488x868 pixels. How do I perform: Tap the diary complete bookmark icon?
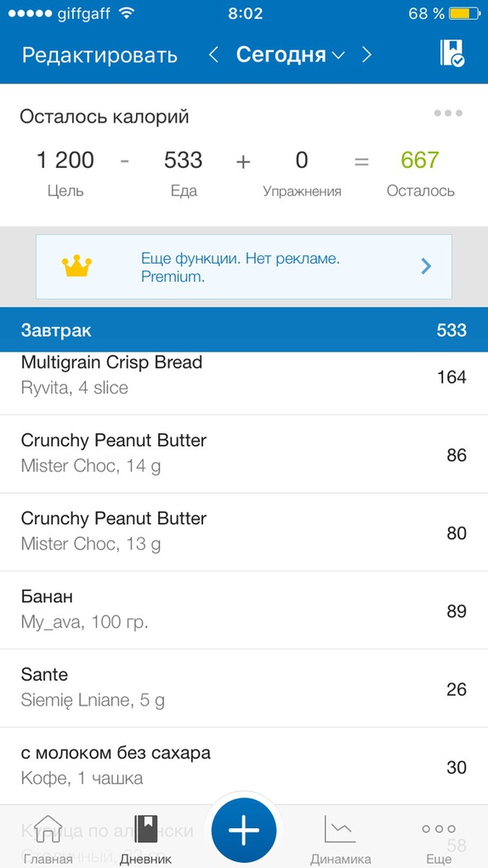click(x=452, y=53)
